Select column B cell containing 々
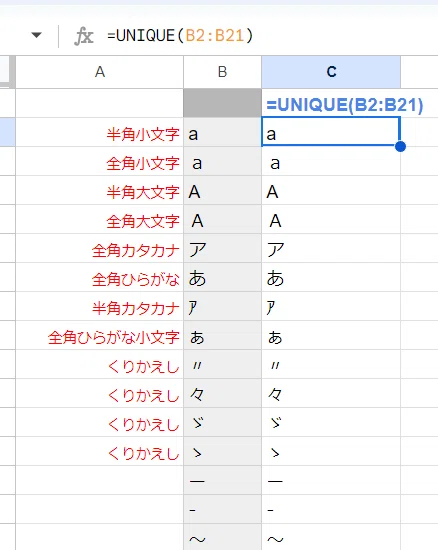 click(222, 393)
